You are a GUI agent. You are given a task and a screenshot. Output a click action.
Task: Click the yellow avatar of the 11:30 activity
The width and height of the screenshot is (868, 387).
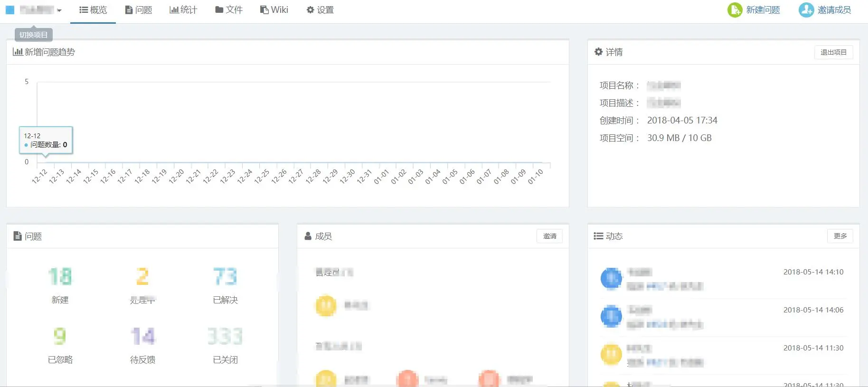point(611,355)
